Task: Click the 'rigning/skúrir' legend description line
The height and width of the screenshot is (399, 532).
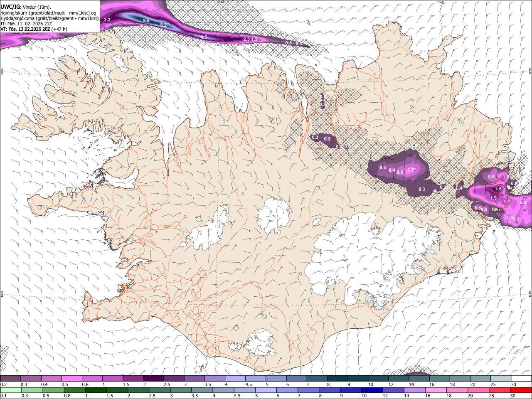Action: [49, 12]
